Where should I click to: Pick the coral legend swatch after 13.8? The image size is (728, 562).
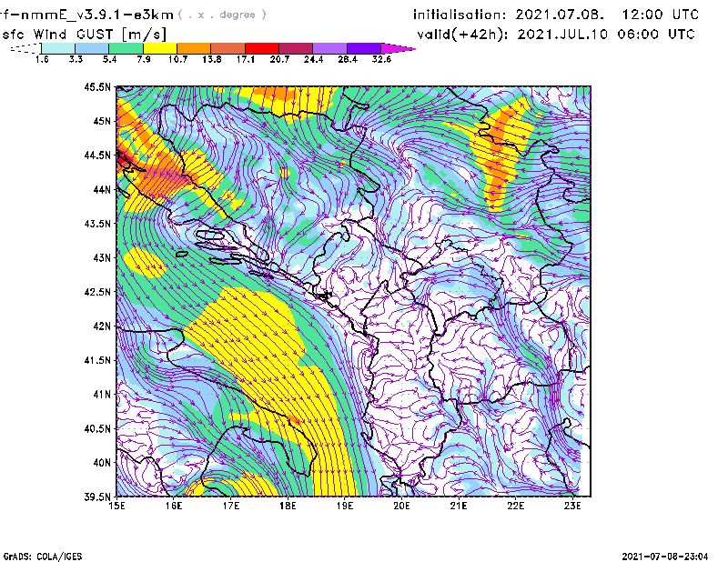(228, 48)
